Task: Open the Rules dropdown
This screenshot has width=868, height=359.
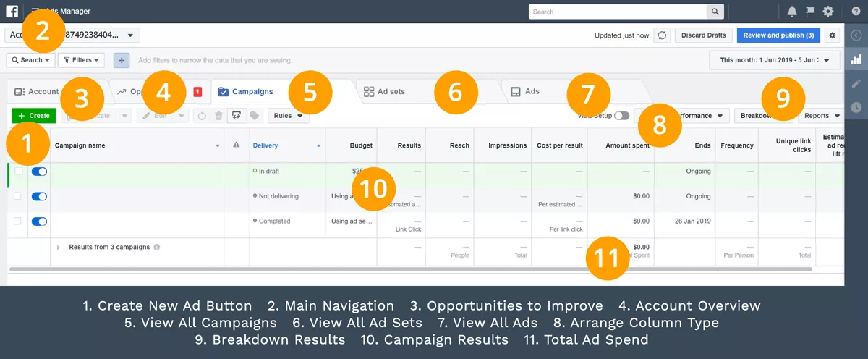Action: pos(289,115)
